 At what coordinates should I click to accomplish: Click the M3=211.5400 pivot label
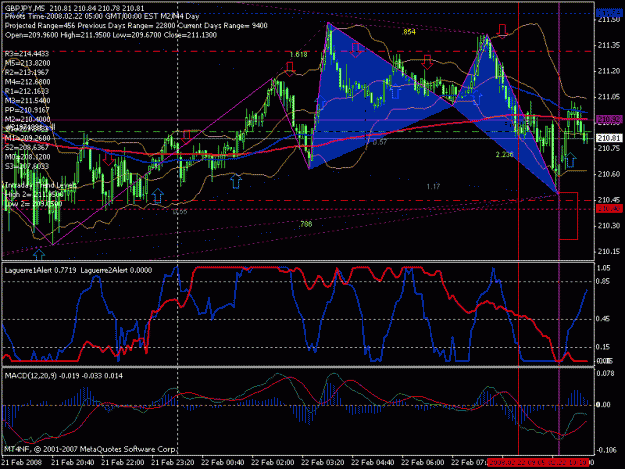point(28,100)
